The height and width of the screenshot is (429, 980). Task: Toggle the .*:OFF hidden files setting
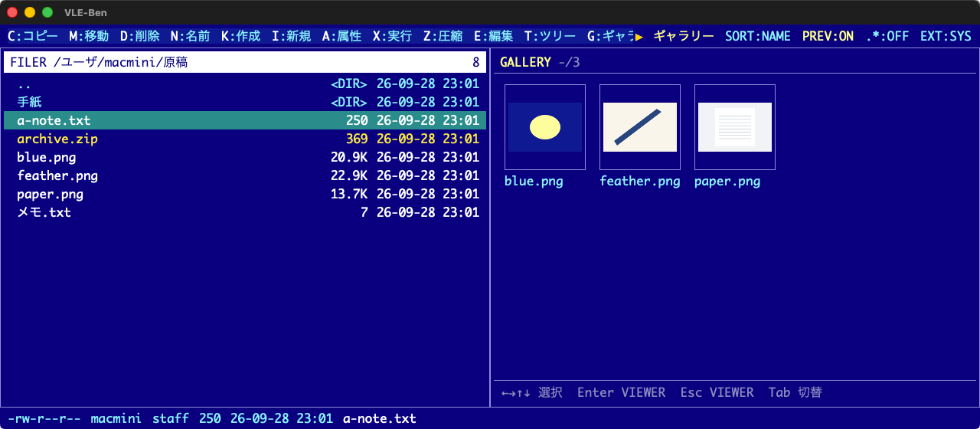(x=887, y=36)
